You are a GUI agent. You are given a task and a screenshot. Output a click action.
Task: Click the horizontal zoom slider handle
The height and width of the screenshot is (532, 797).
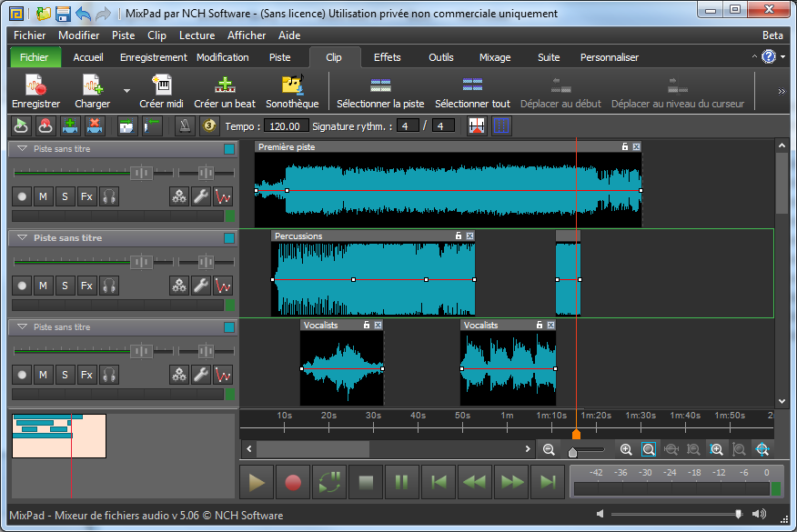point(573,452)
